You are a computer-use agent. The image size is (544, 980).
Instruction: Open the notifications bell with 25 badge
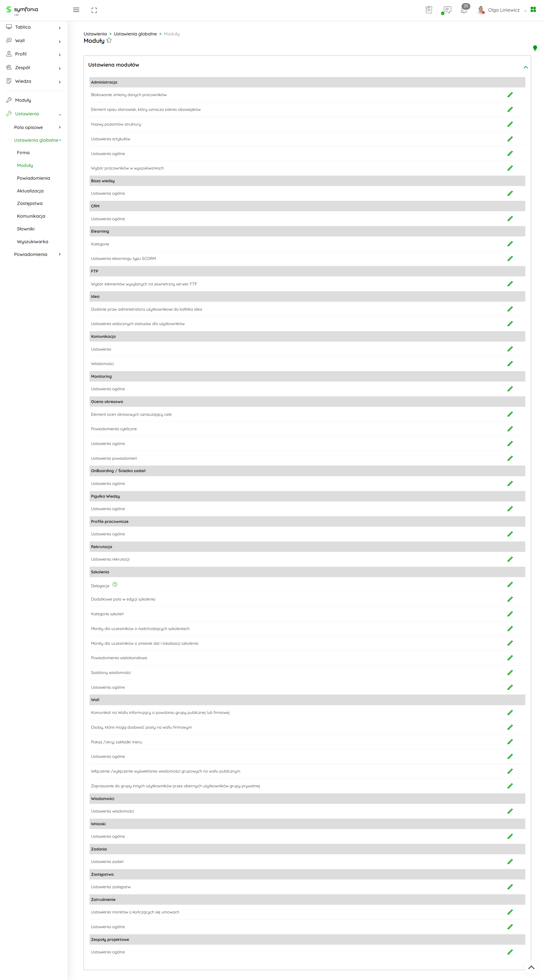tap(464, 10)
